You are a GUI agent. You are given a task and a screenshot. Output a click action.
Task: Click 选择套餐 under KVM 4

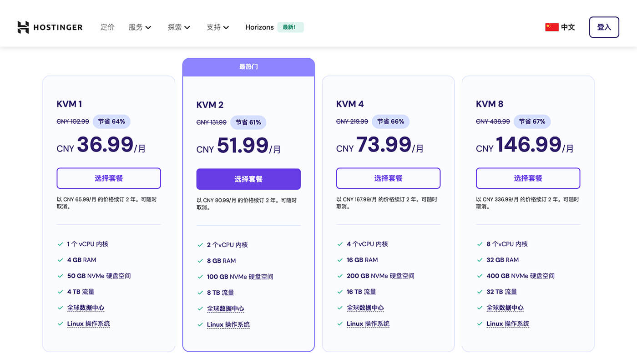click(388, 178)
